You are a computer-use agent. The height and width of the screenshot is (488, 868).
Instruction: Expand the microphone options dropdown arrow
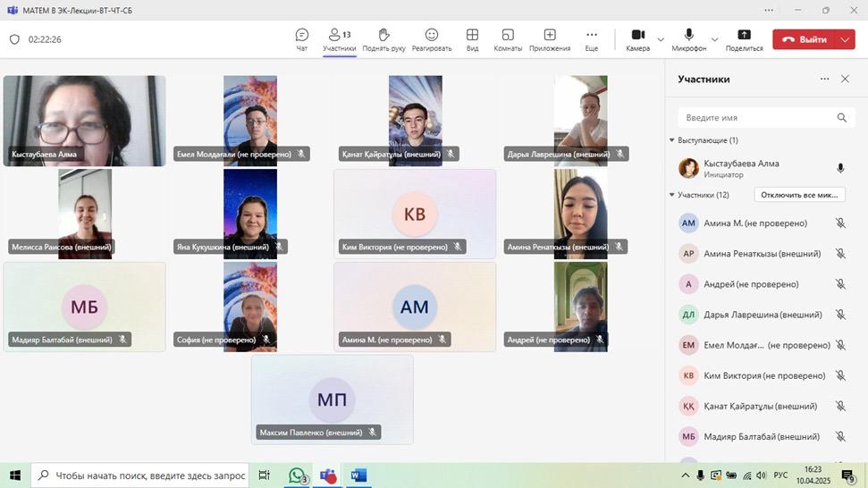(x=714, y=39)
